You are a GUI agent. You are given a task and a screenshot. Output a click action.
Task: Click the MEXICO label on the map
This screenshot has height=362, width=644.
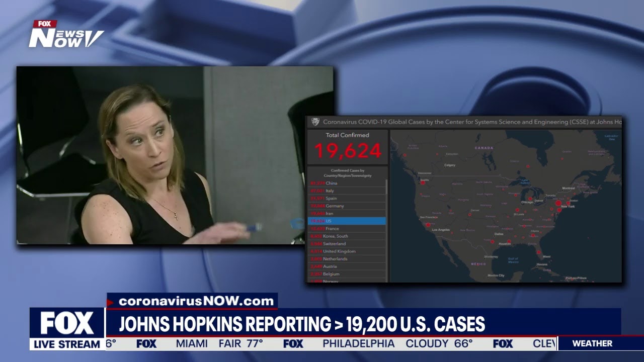(478, 263)
